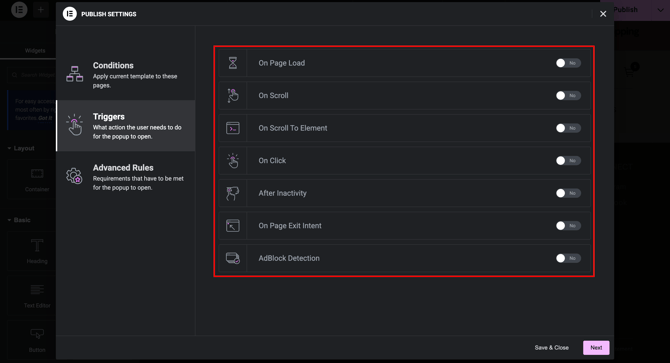Click the "After Inactivity" label
Viewport: 670px width, 363px height.
[x=282, y=193]
